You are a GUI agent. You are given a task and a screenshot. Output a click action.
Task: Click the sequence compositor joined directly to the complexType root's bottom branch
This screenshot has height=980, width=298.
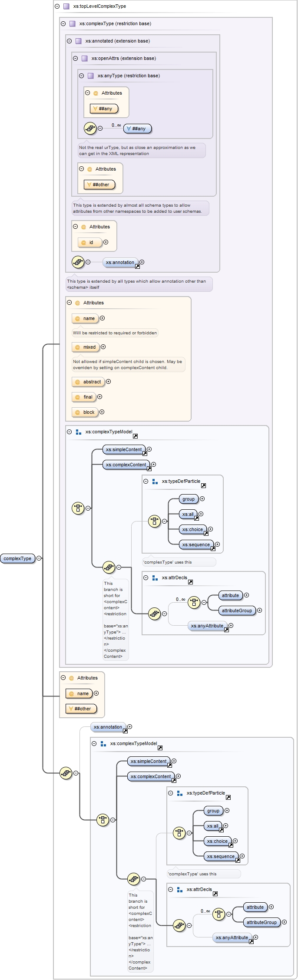[66, 773]
